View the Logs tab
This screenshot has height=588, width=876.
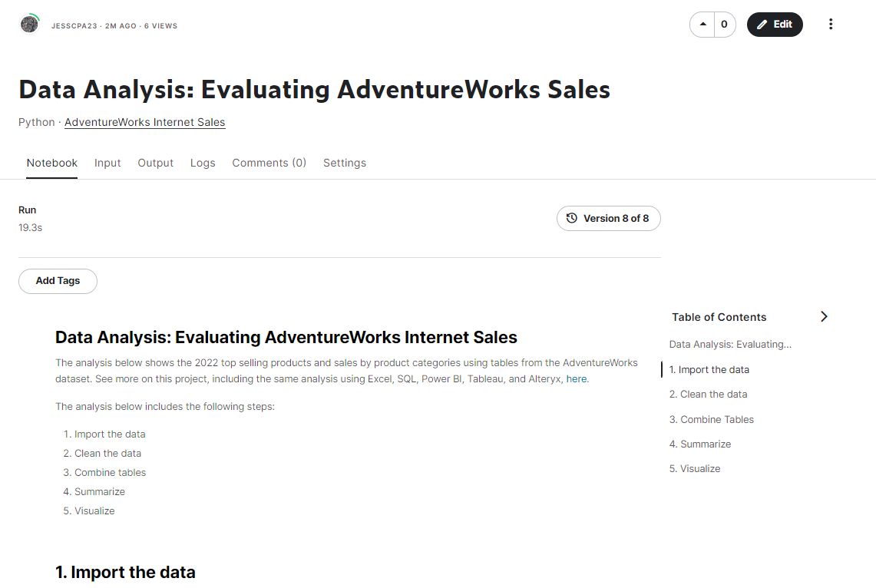pyautogui.click(x=203, y=163)
